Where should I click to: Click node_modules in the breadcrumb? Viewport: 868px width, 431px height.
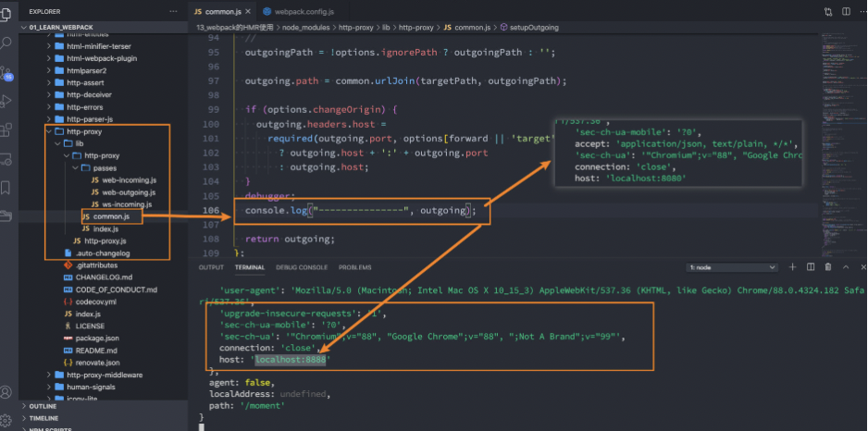306,27
